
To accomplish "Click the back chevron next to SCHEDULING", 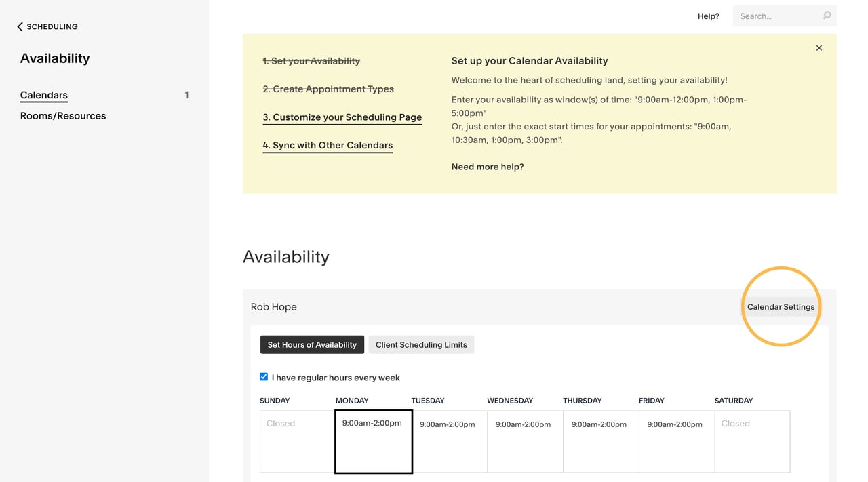I will (x=18, y=26).
